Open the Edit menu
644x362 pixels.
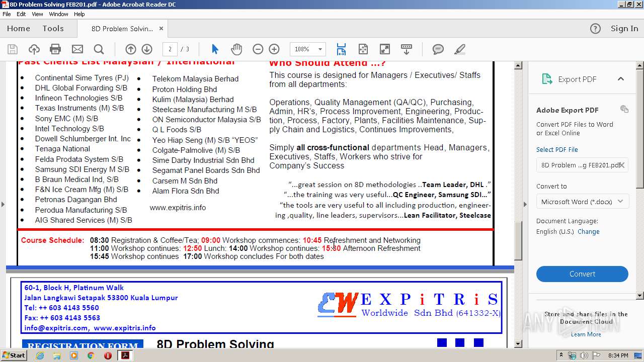(21, 14)
